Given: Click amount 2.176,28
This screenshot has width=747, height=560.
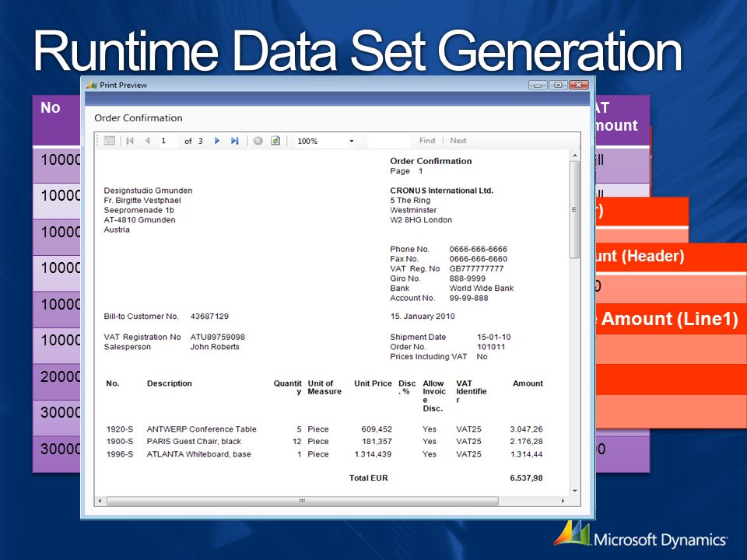Looking at the screenshot, I should 527,442.
